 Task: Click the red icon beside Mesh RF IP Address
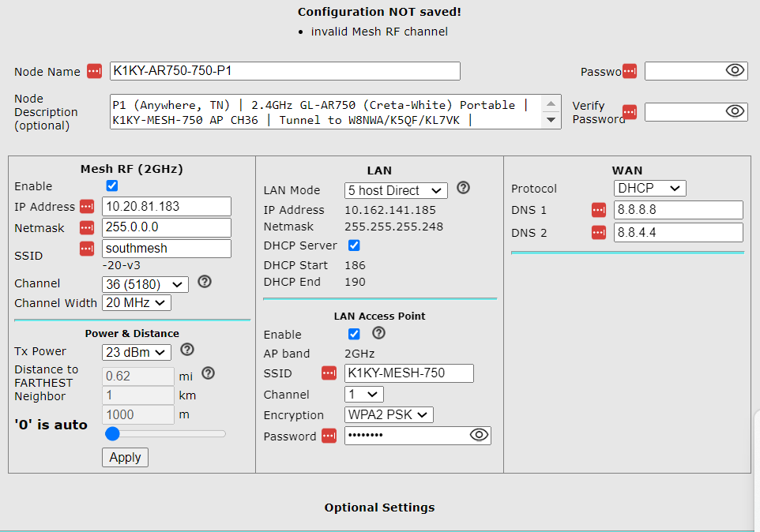[87, 207]
